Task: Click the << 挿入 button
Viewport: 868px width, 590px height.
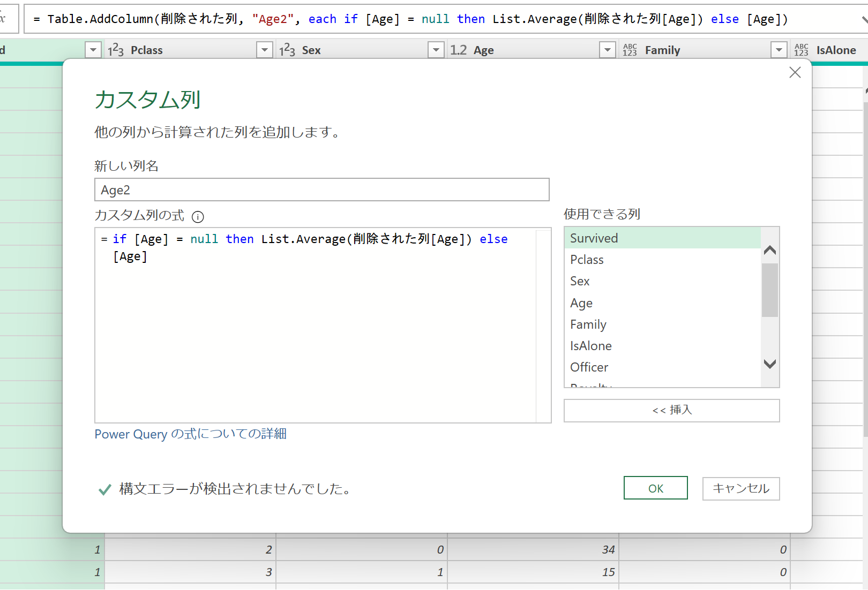Action: [671, 410]
